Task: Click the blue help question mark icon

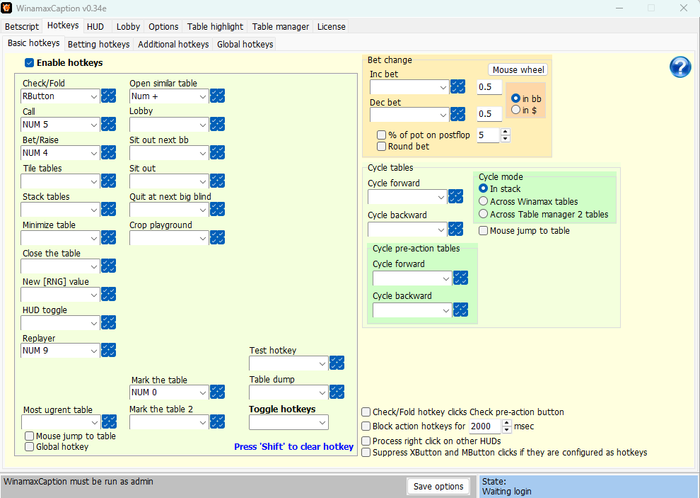Action: [680, 67]
